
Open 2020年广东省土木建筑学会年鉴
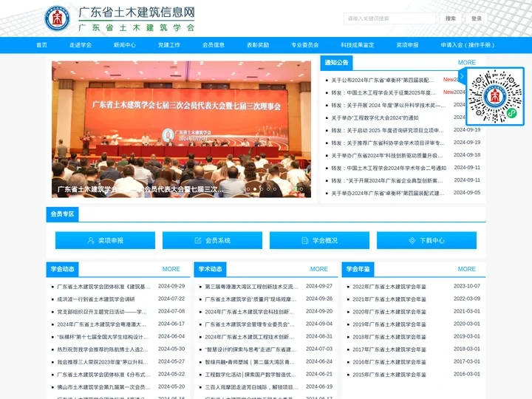click(389, 312)
